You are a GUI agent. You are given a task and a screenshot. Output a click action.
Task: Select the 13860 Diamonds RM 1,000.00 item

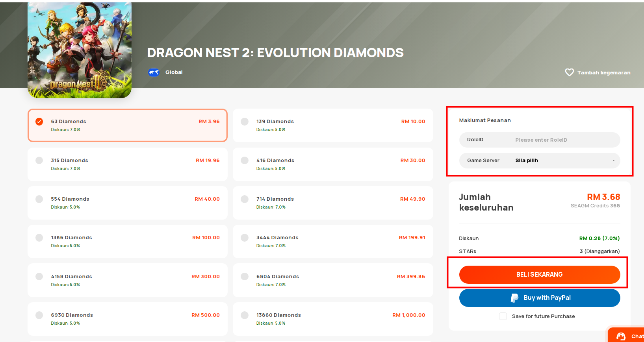tap(333, 319)
